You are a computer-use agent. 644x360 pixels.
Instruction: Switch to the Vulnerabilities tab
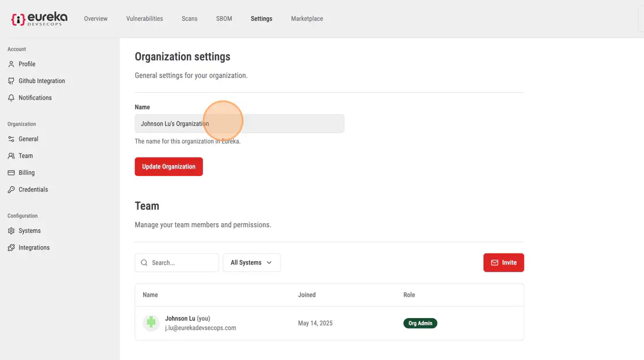pyautogui.click(x=144, y=19)
